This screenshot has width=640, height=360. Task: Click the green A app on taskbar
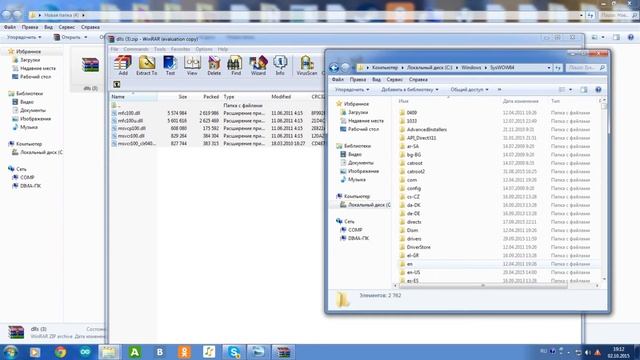point(135,351)
